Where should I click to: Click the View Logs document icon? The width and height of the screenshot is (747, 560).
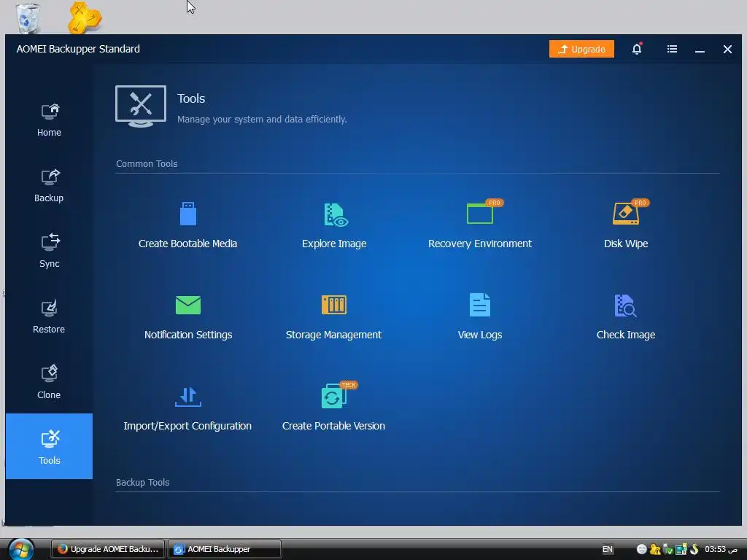pos(480,305)
